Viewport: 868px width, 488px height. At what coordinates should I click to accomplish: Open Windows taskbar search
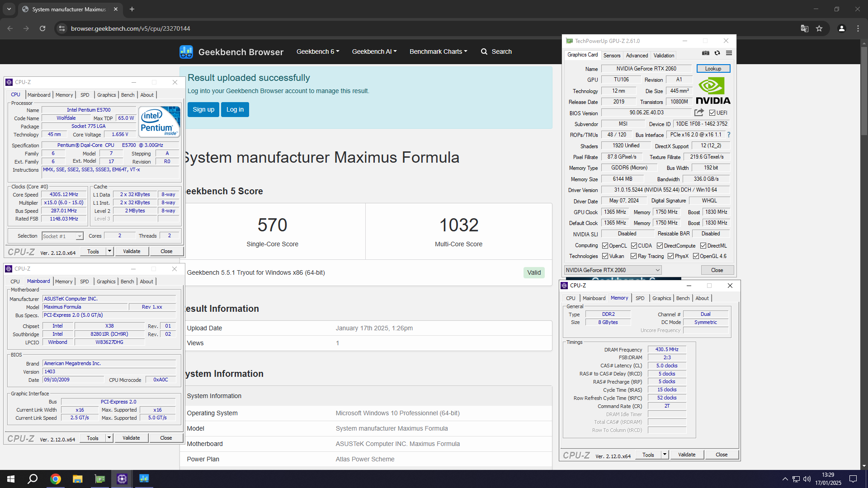coord(33,479)
